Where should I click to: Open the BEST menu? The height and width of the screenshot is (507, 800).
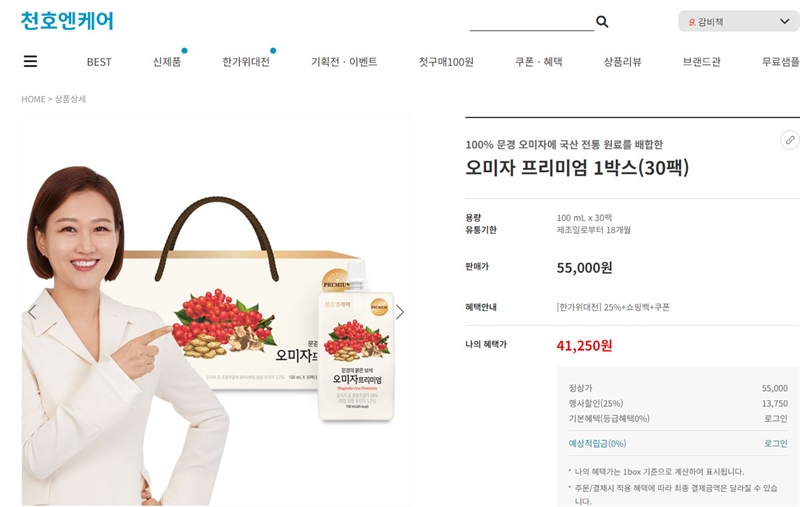point(99,62)
